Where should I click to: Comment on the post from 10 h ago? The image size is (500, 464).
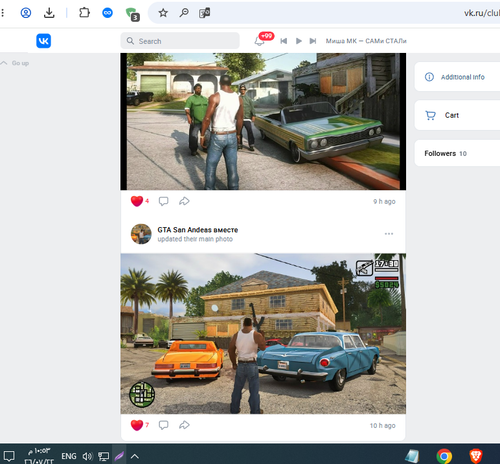[x=163, y=425]
